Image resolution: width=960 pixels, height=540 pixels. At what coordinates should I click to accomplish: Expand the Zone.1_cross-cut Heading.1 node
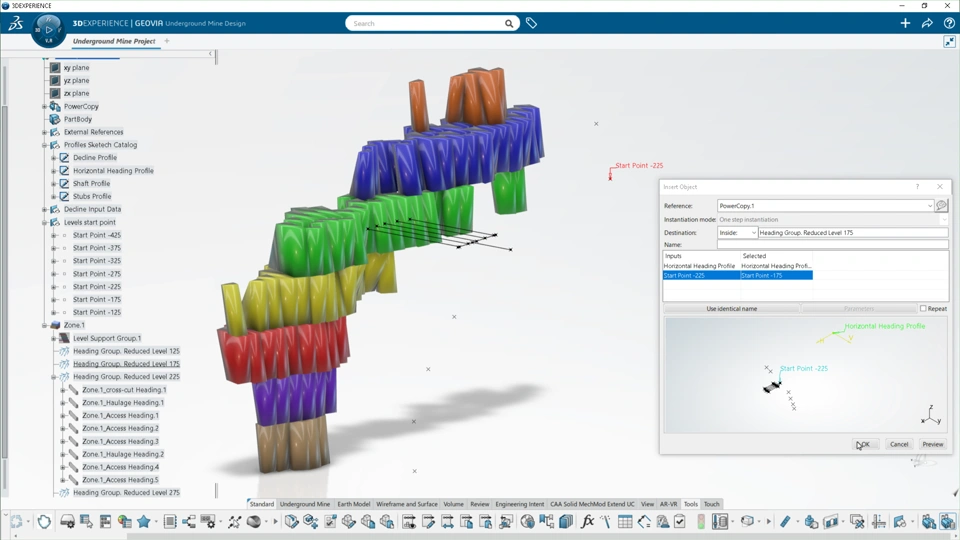click(x=62, y=389)
